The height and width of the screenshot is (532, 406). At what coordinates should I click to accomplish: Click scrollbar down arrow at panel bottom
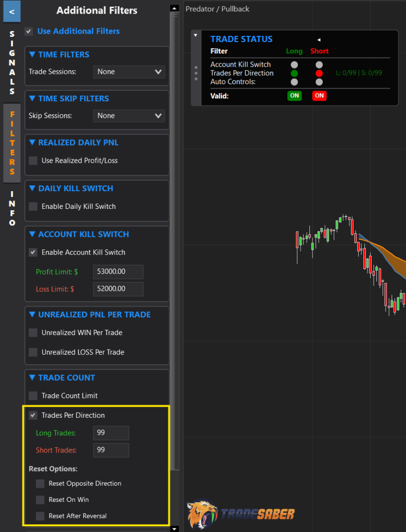(x=174, y=528)
